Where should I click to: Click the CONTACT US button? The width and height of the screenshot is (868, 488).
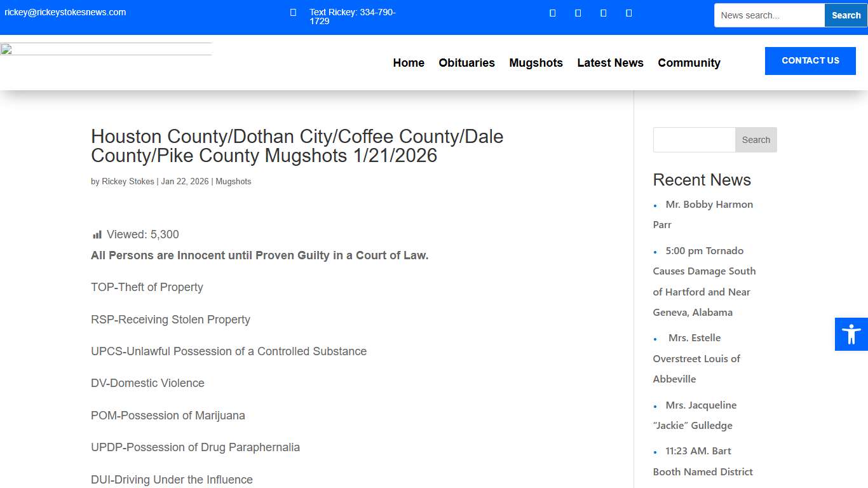810,60
